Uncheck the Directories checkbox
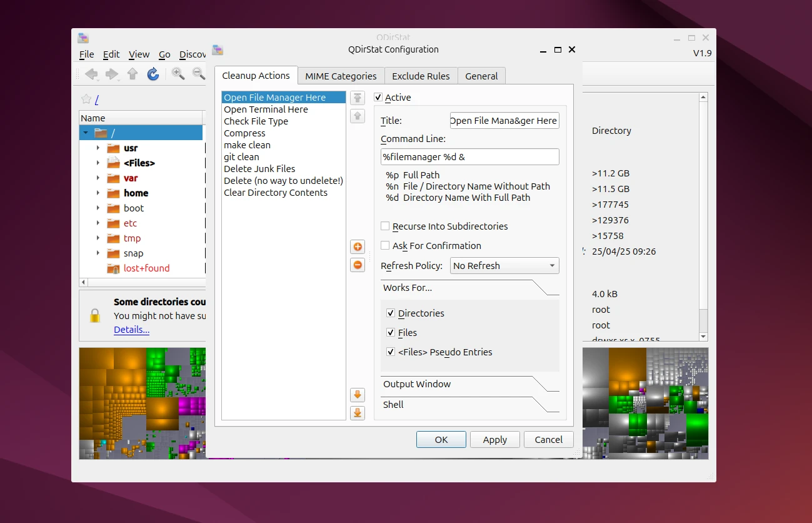The height and width of the screenshot is (523, 812). pos(391,313)
